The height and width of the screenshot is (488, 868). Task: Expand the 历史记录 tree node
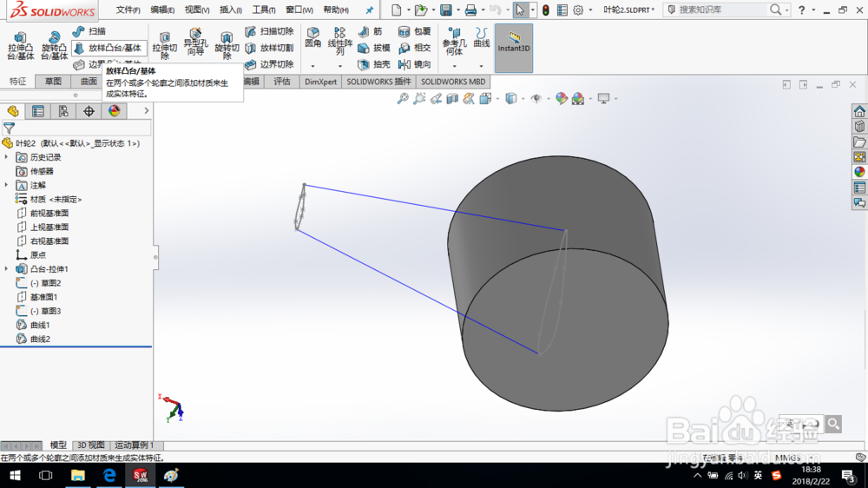click(x=7, y=157)
